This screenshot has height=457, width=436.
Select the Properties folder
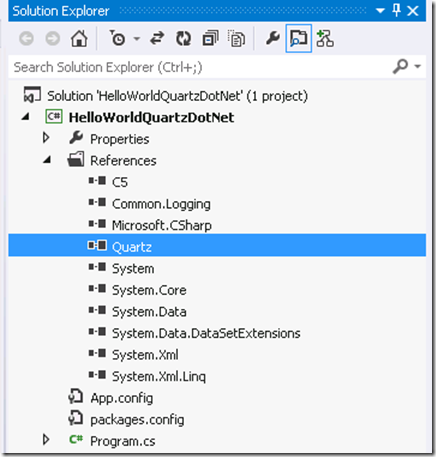(x=120, y=139)
